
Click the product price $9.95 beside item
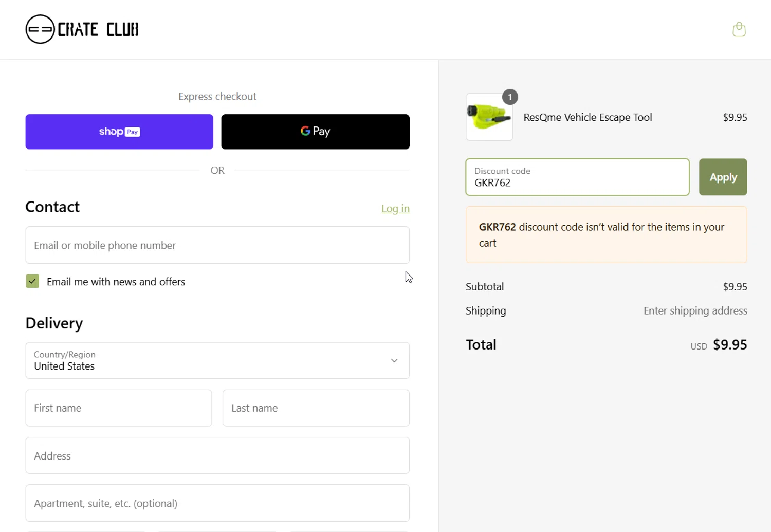(735, 117)
